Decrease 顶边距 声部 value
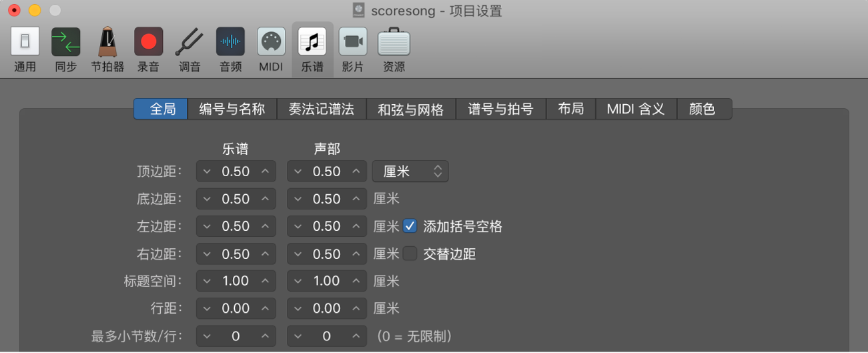Image resolution: width=868 pixels, height=353 pixels. 298,171
